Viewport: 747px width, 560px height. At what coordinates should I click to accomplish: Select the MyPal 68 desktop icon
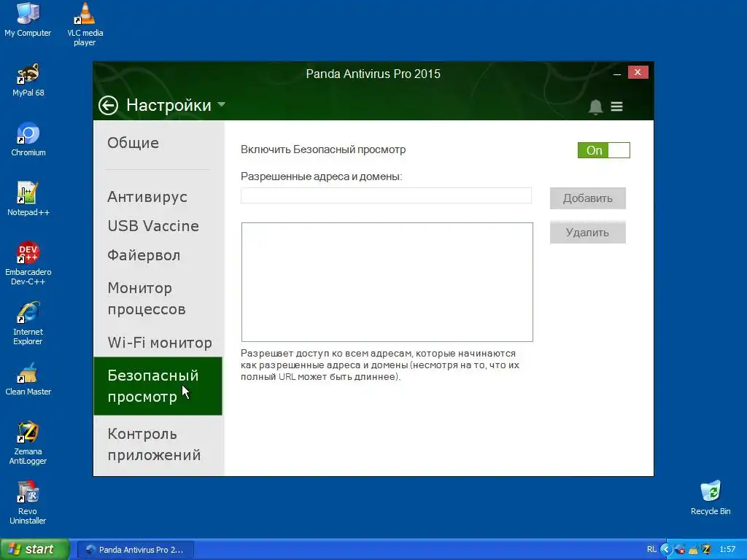(28, 80)
